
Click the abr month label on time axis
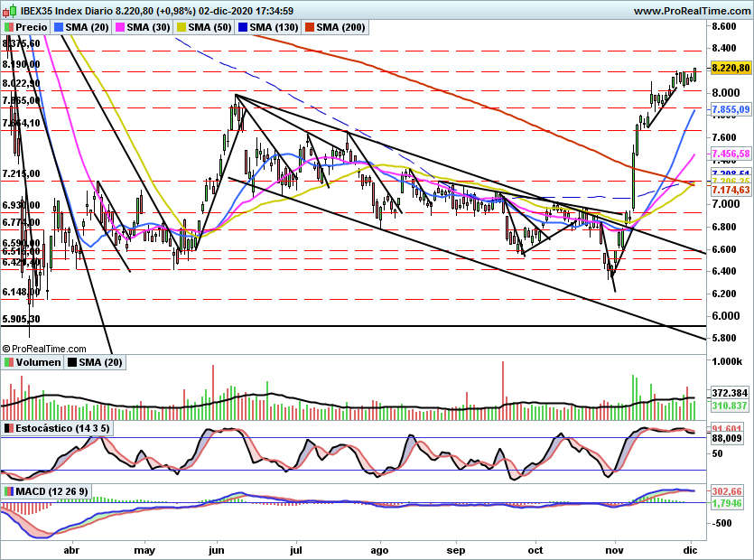71,550
